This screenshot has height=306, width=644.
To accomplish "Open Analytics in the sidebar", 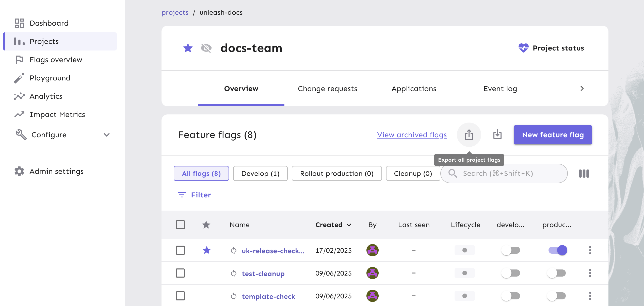I will [x=46, y=96].
